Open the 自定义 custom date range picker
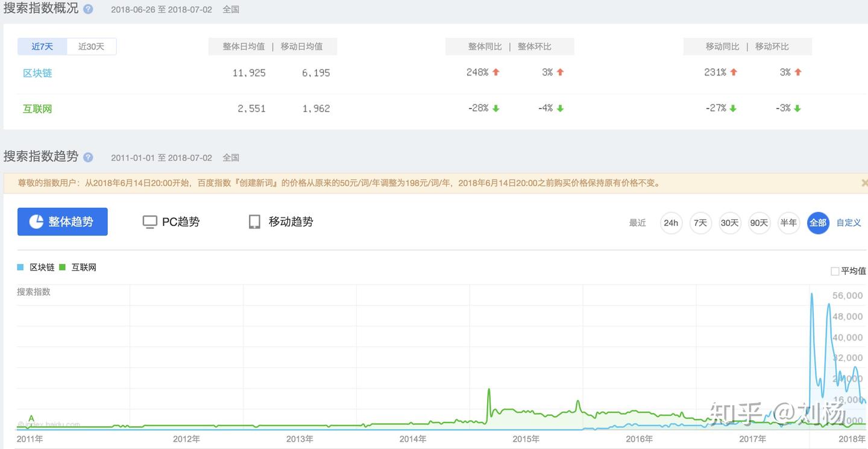The image size is (868, 449). coord(848,222)
